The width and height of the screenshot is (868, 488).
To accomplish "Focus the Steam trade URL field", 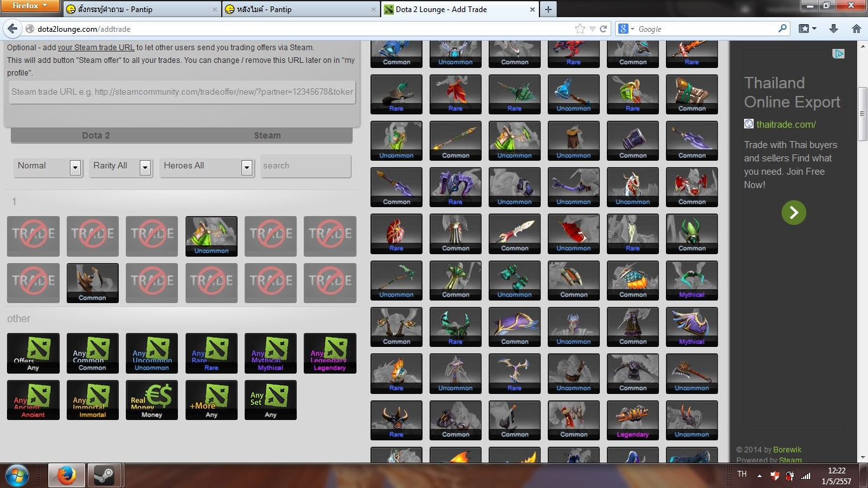I will [181, 91].
